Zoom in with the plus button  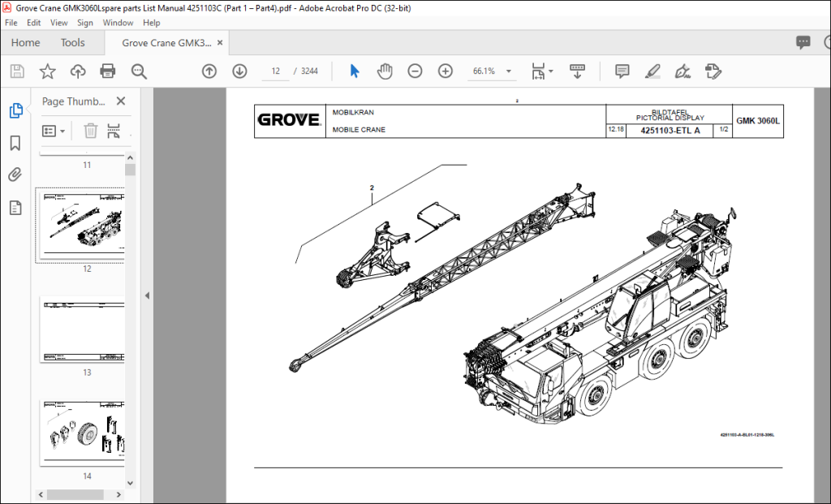click(446, 71)
